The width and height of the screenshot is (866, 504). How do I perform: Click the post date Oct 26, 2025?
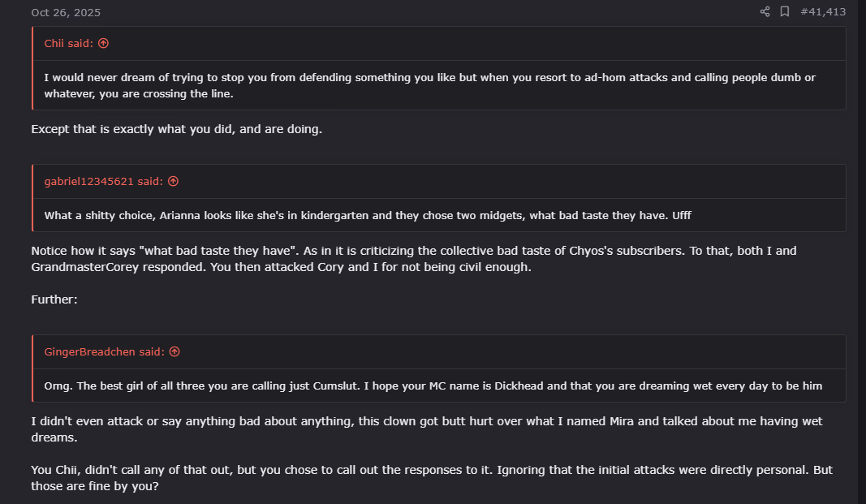tap(66, 12)
